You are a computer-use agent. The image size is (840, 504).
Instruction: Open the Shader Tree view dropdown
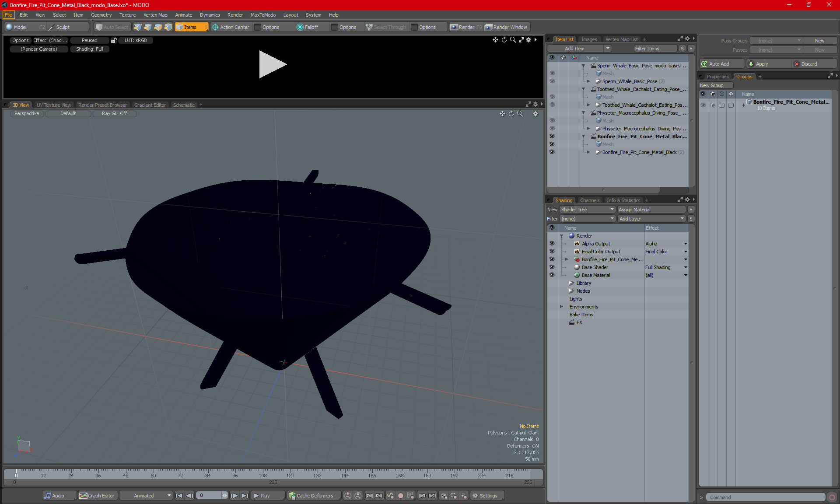pyautogui.click(x=588, y=210)
